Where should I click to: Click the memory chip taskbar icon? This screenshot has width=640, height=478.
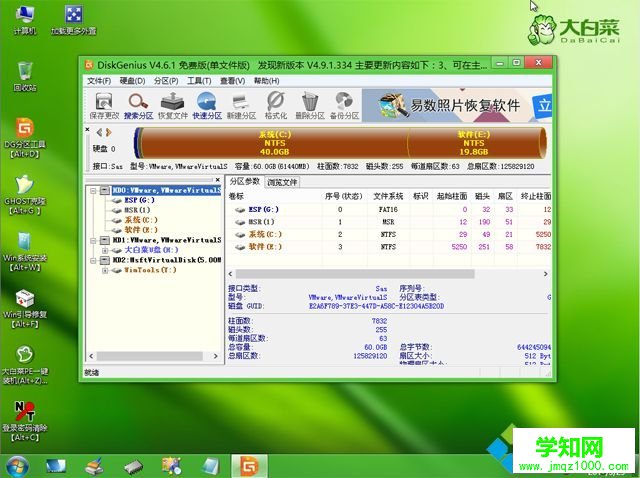click(x=133, y=466)
